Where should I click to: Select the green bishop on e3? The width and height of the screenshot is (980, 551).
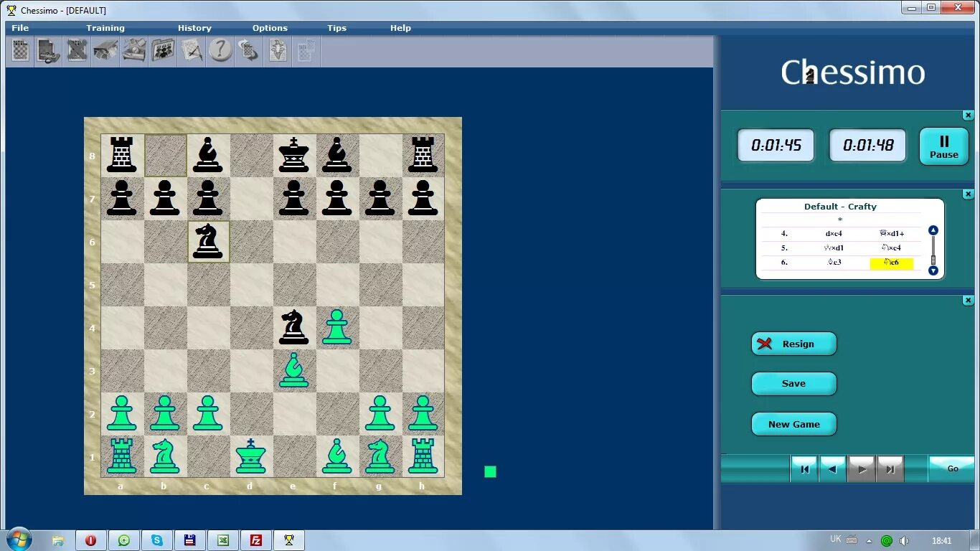(x=294, y=371)
